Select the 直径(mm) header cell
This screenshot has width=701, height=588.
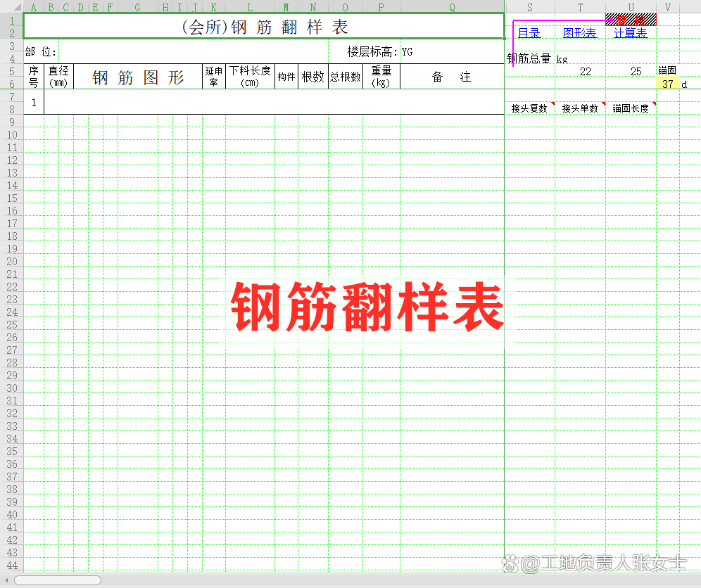58,77
